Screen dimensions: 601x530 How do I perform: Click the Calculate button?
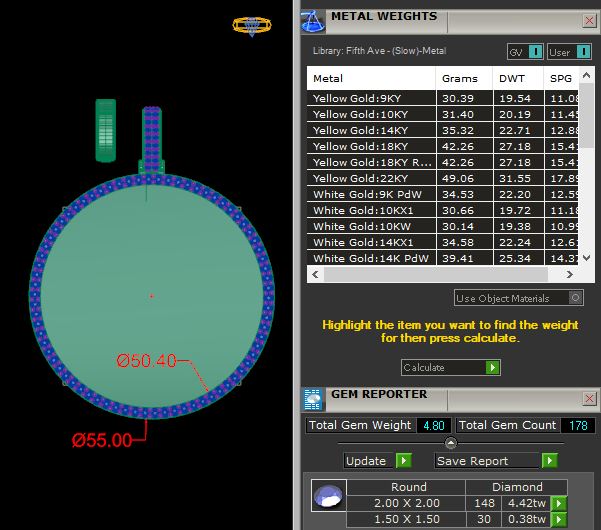[450, 367]
